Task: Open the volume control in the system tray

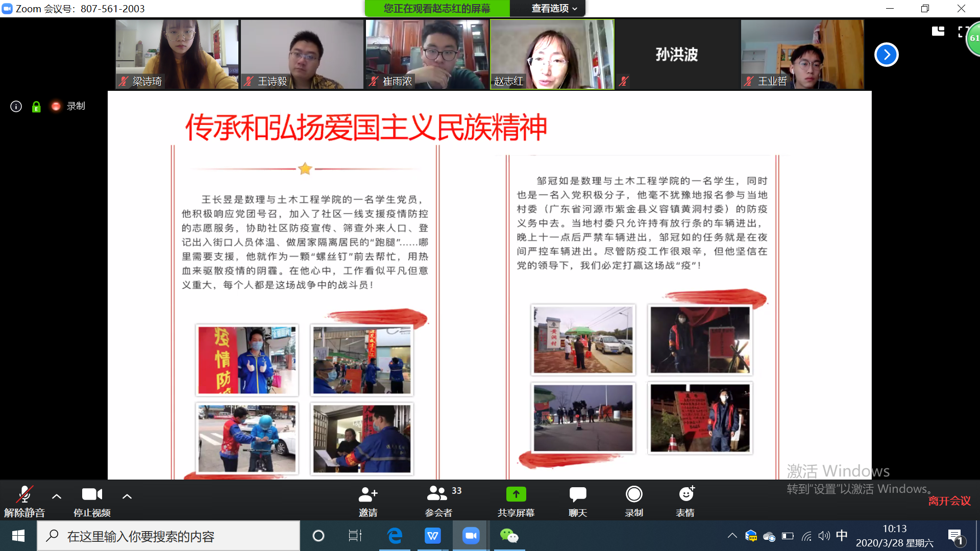Action: tap(824, 536)
